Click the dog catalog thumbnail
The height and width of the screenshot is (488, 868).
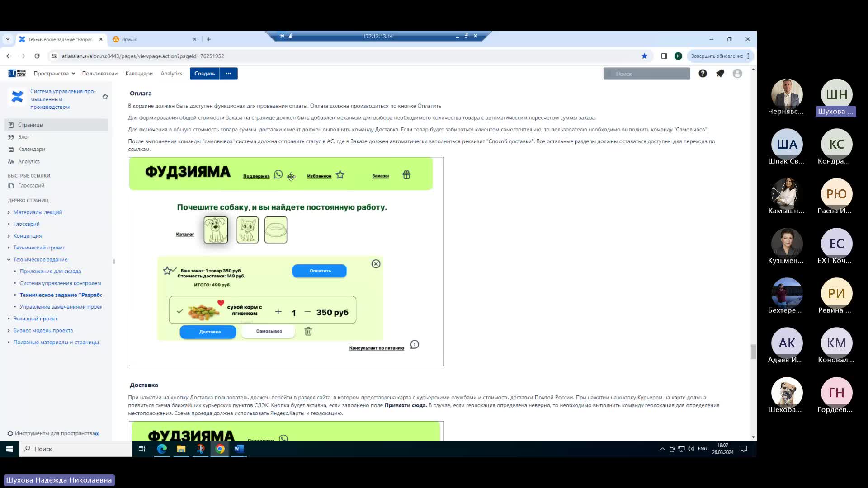(x=216, y=230)
